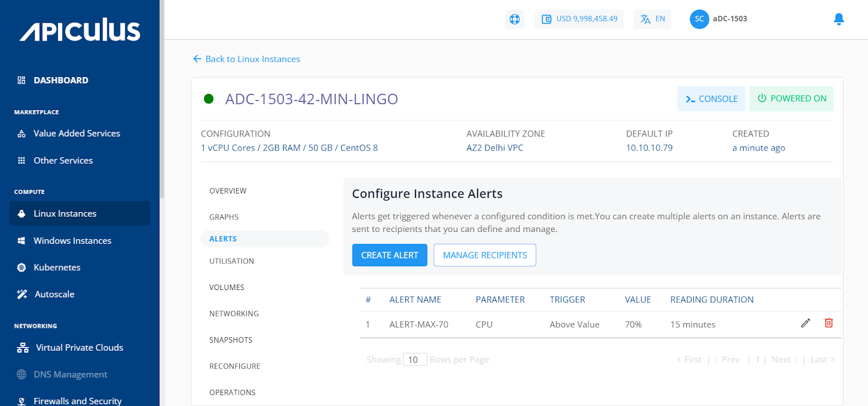Open the Volumes tab

pos(227,287)
